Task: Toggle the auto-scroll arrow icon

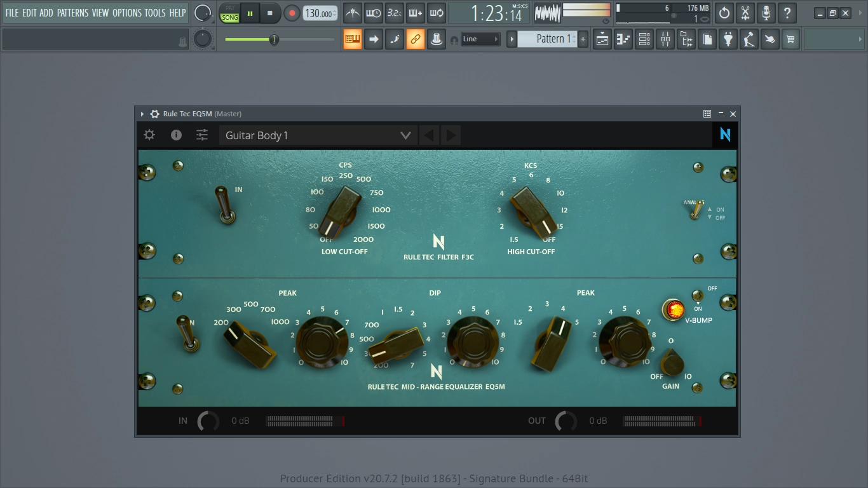Action: coord(374,39)
